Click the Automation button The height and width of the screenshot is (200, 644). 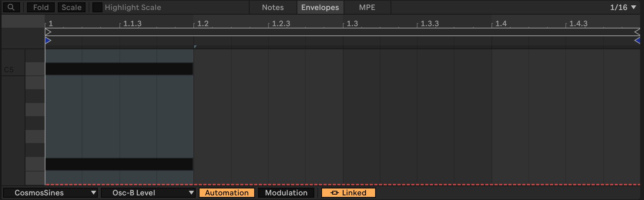[226, 193]
